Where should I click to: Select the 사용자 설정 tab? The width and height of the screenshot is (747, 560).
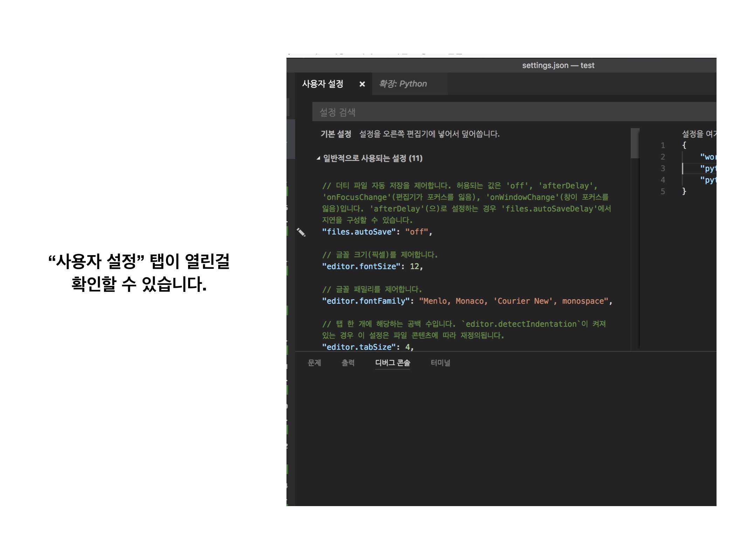coord(323,84)
